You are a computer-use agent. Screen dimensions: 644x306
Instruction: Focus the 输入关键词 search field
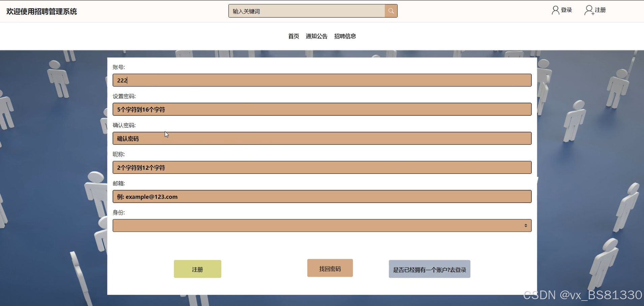[307, 11]
